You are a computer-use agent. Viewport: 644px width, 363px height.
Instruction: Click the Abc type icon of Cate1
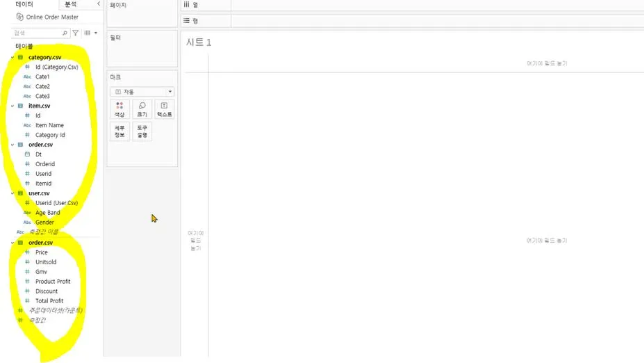(x=27, y=77)
